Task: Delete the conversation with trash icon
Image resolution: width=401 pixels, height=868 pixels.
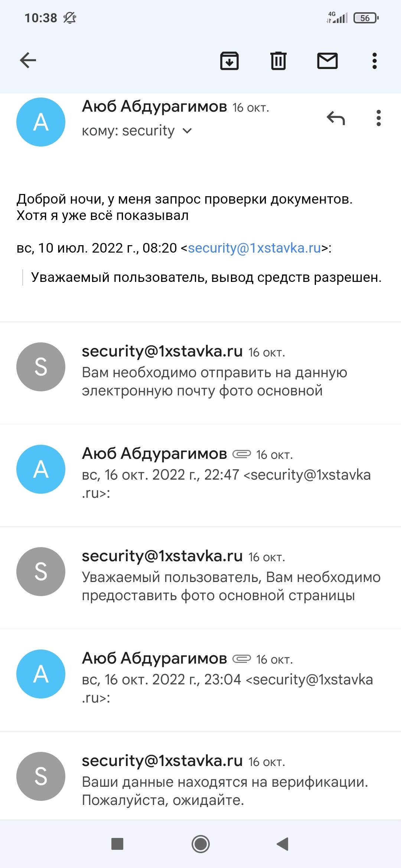Action: (x=278, y=61)
